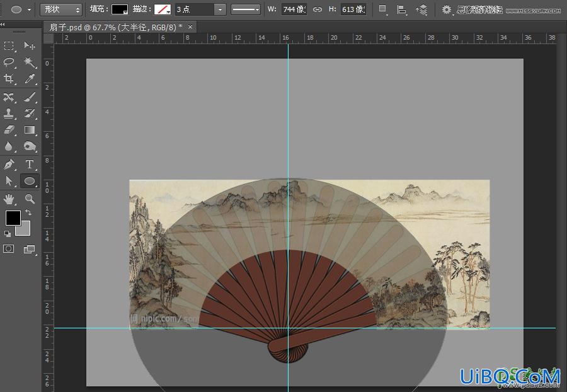Viewport: 567px width, 392px height.
Task: Reset default foreground and background colors
Action: point(7,234)
